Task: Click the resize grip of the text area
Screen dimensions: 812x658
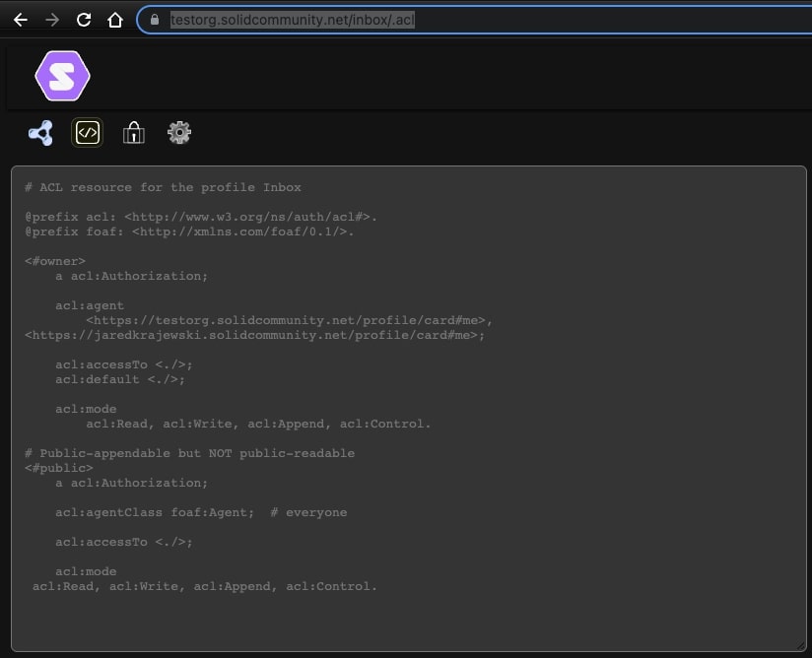Action: coord(801,645)
